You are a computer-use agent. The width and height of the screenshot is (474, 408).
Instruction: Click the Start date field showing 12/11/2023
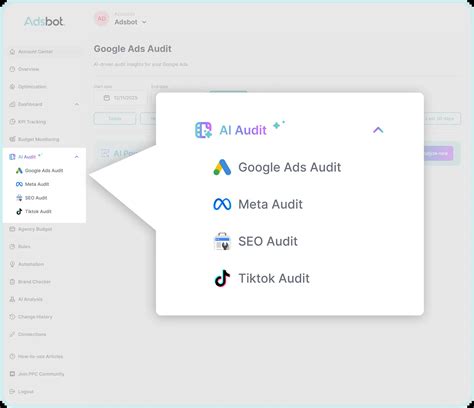point(120,98)
